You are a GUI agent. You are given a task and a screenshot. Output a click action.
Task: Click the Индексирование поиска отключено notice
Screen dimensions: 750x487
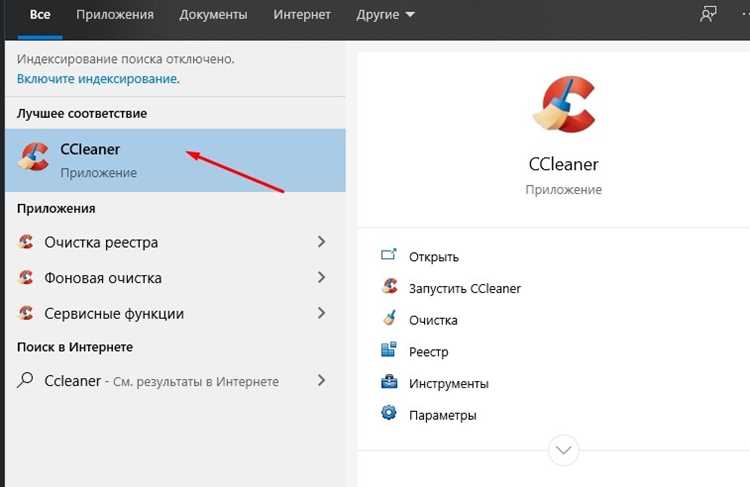click(x=125, y=59)
